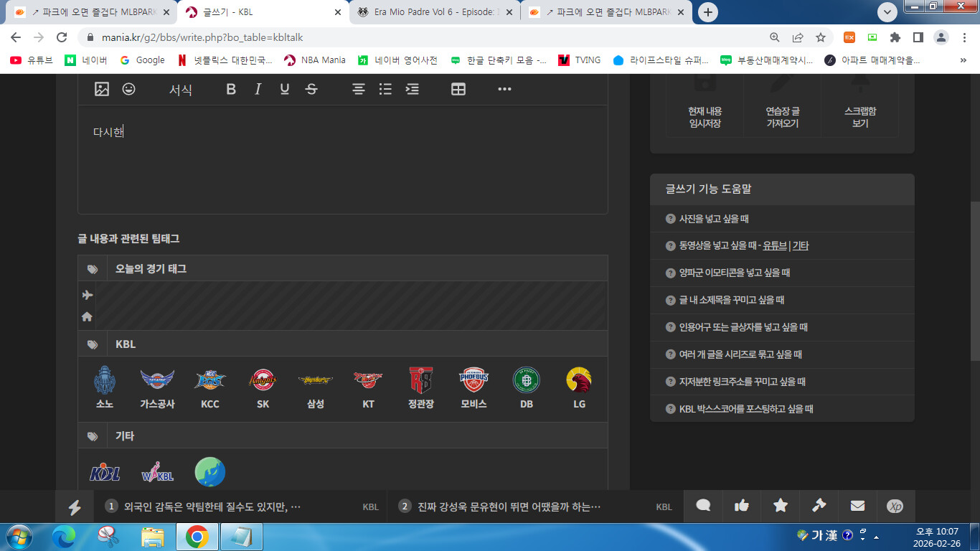This screenshot has height=551, width=980.
Task: Open help for 글 내 소제목을 꾸미고 싶을 때
Action: 732,301
